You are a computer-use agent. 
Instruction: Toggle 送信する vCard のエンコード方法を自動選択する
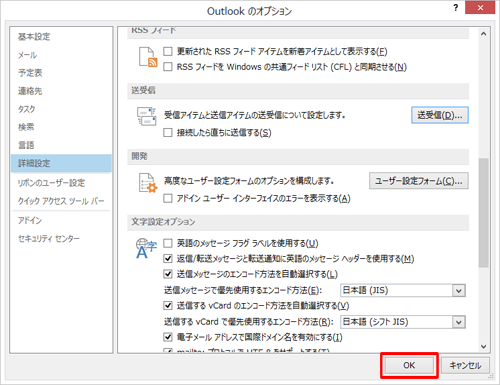tap(168, 306)
